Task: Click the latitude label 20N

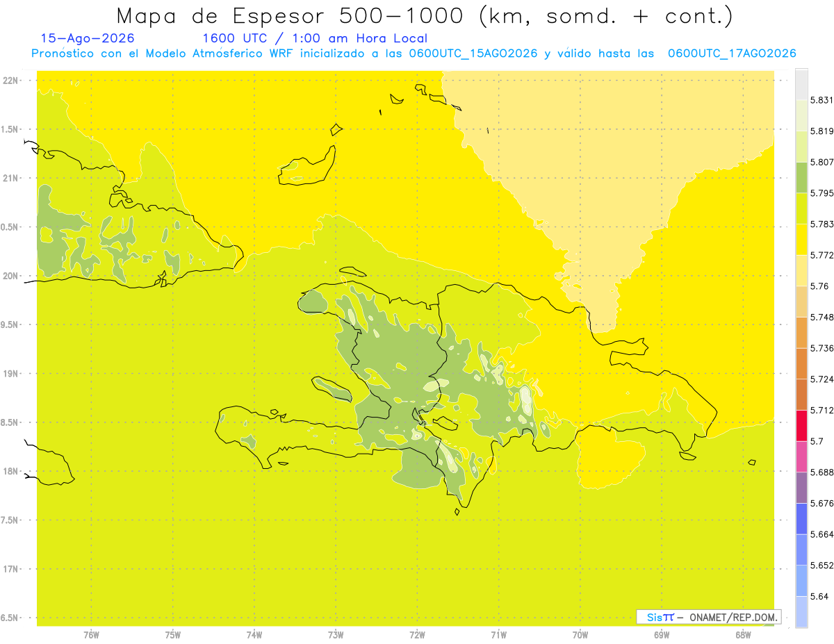Action: pos(10,276)
